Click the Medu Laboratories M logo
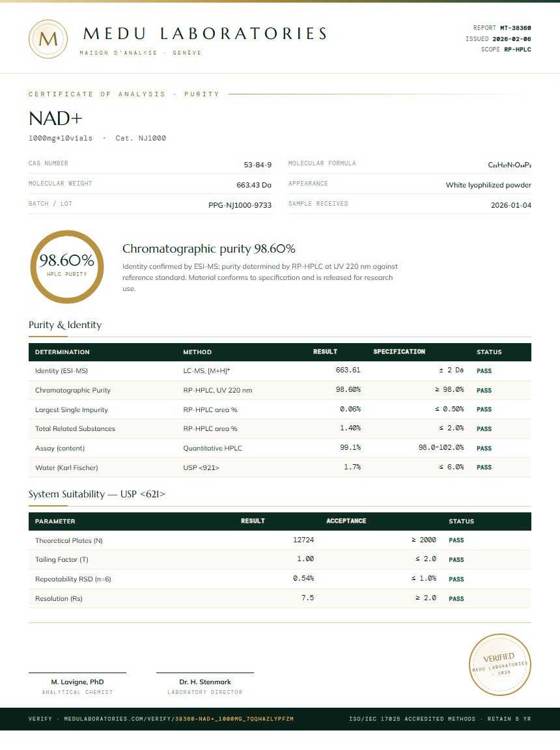 48,39
